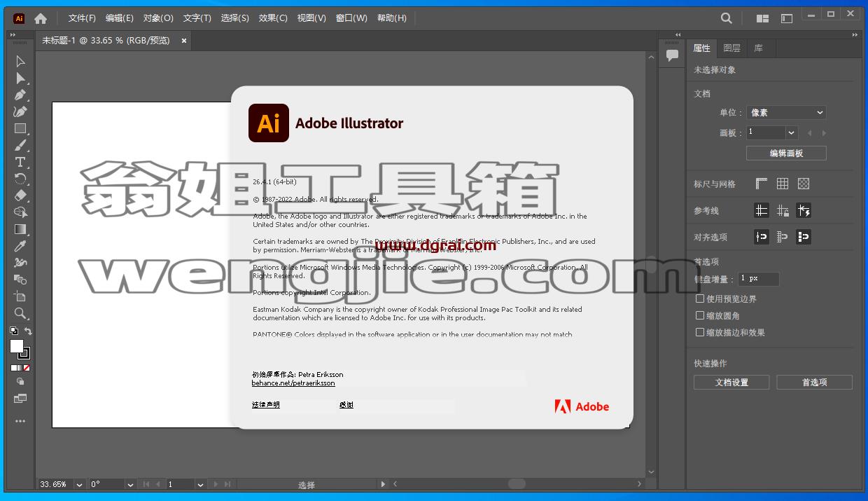Expand the toolbar double-arrow at top left

pos(13,34)
